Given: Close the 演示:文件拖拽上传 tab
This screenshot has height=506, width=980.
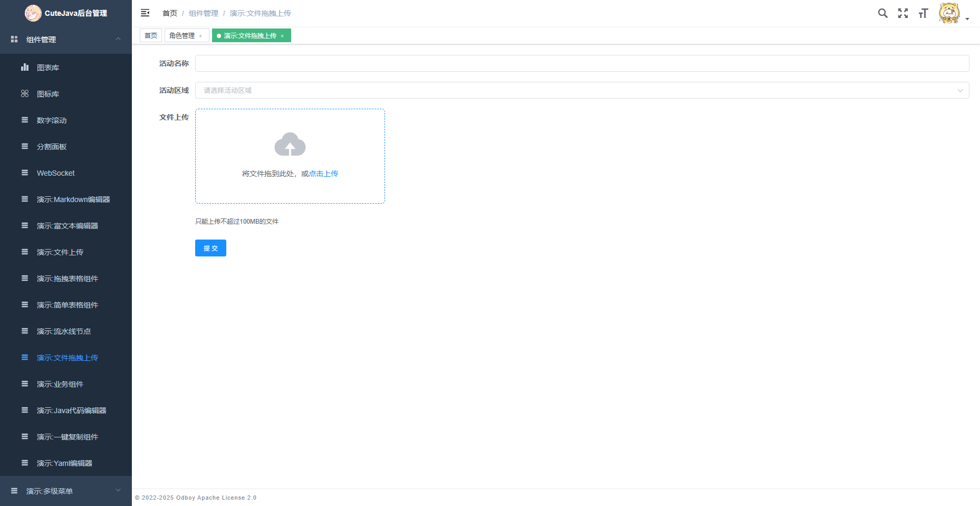Looking at the screenshot, I should [282, 36].
